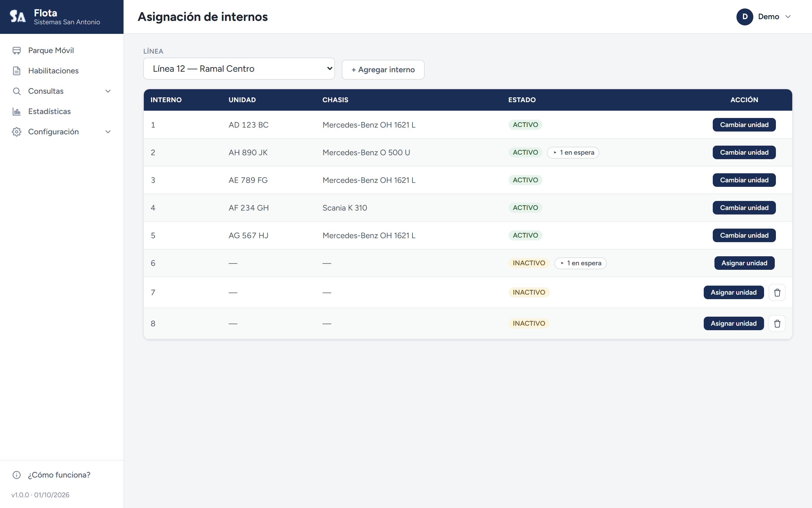Expand '1 en espera' for interno 2

[573, 152]
